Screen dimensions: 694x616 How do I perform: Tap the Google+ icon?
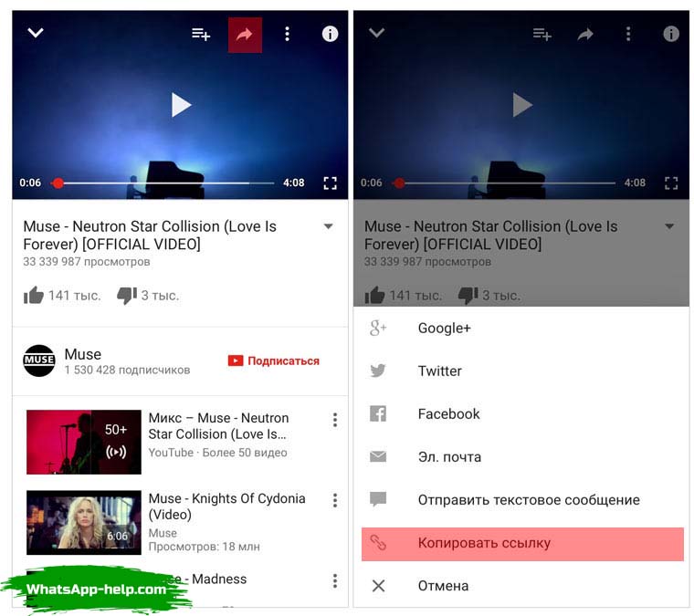[x=378, y=329]
